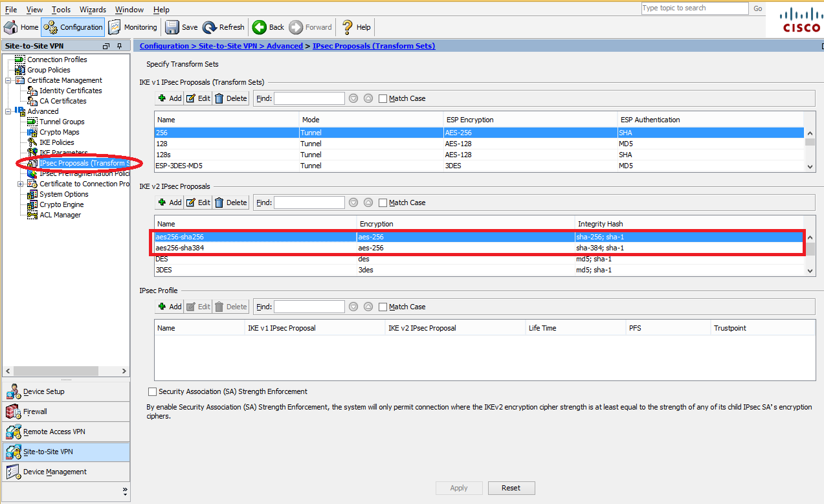Image resolution: width=824 pixels, height=504 pixels.
Task: Switch to the Monitoring view
Action: [x=133, y=27]
